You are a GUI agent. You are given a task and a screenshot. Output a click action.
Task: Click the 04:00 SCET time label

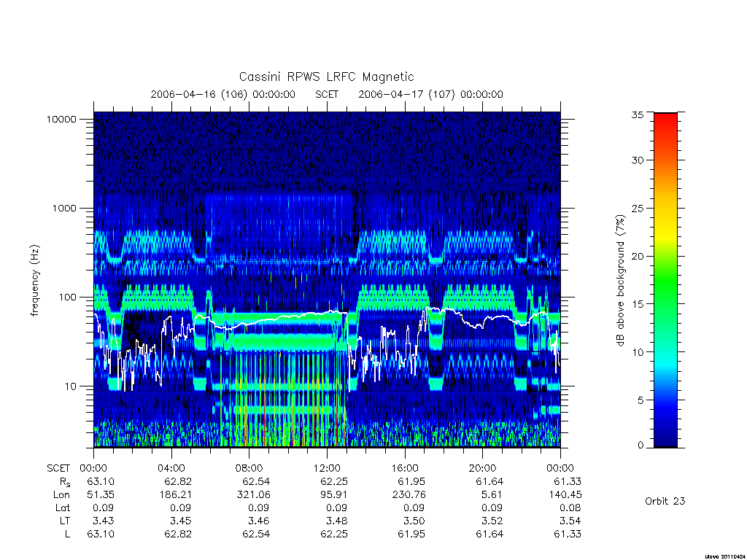click(171, 468)
